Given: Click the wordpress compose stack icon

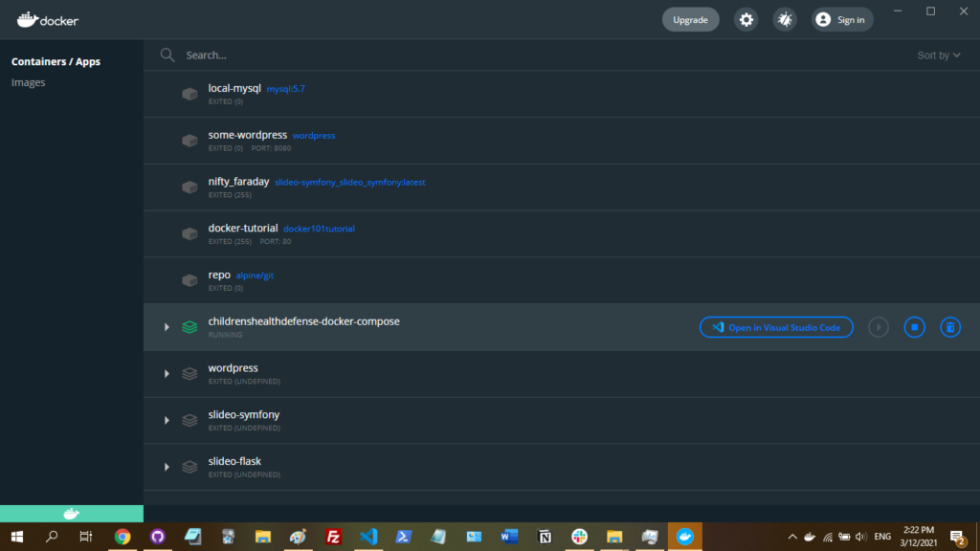Looking at the screenshot, I should [x=189, y=374].
